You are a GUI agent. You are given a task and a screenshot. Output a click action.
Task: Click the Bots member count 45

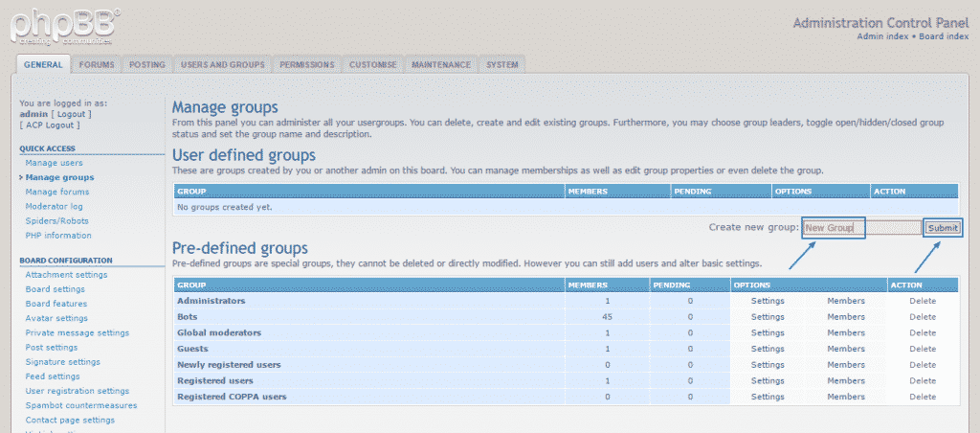point(607,317)
